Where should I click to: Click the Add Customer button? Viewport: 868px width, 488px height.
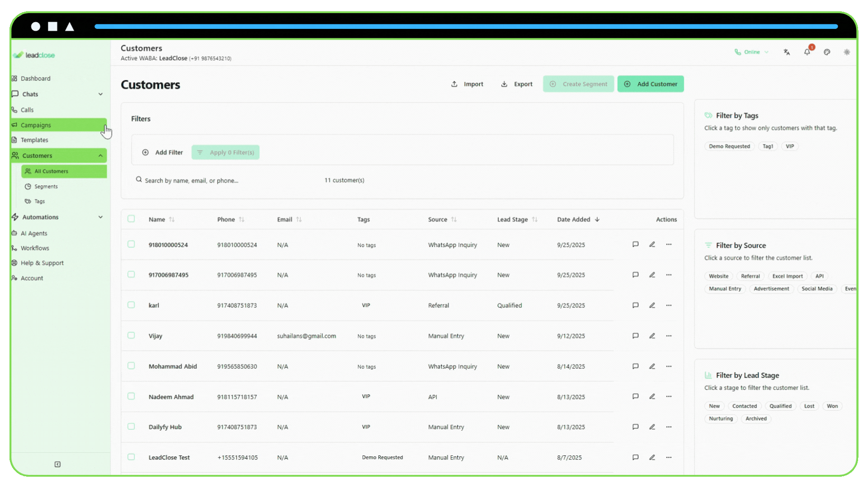pos(651,84)
